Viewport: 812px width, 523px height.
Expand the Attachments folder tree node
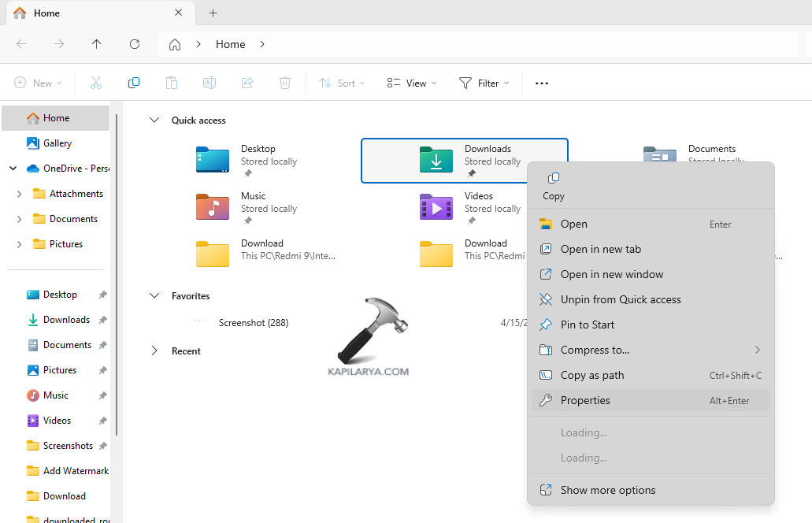[19, 194]
